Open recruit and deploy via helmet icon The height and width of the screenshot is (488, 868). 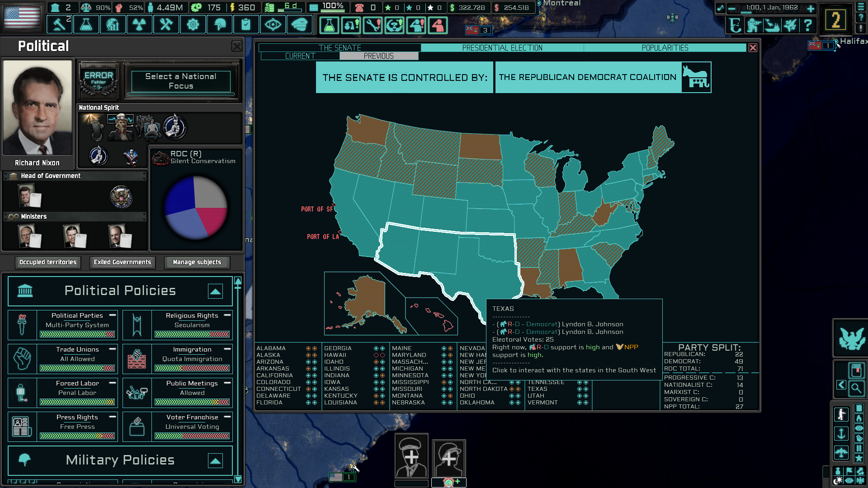click(x=219, y=24)
